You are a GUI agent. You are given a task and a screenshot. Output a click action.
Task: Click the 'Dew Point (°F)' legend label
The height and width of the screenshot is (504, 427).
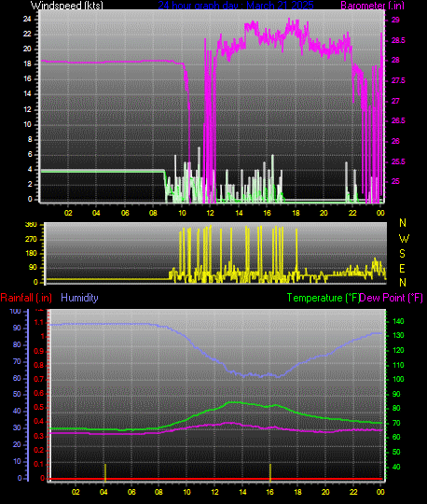pyautogui.click(x=392, y=298)
